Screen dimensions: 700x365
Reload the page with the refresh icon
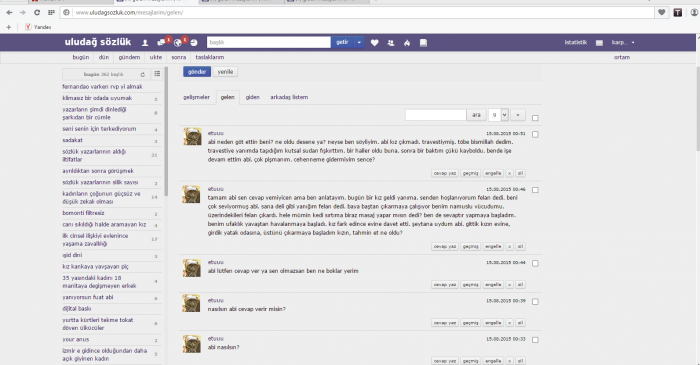(37, 12)
